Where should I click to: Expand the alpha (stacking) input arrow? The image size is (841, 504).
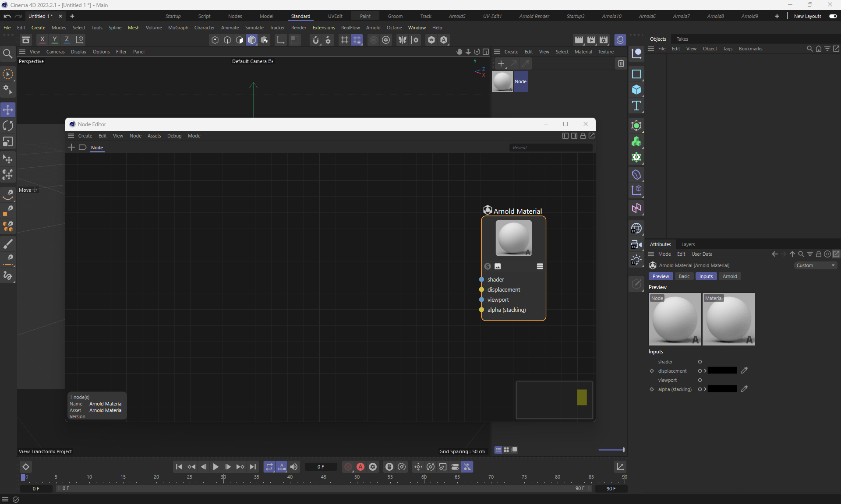pos(705,389)
